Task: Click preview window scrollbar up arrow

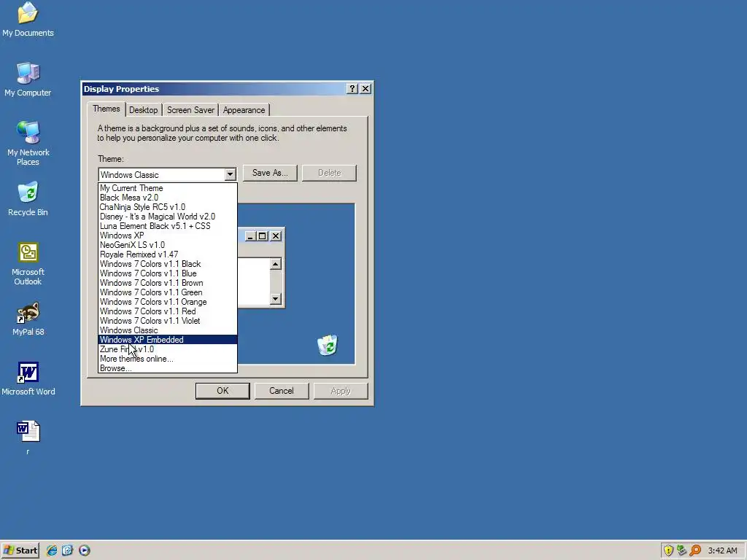Action: (x=276, y=264)
